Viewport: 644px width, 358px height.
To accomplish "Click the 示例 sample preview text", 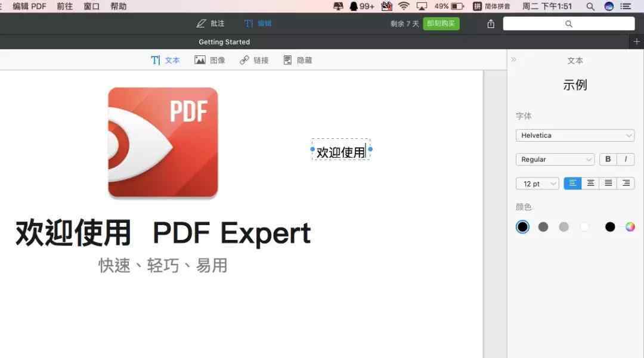I will coord(575,85).
